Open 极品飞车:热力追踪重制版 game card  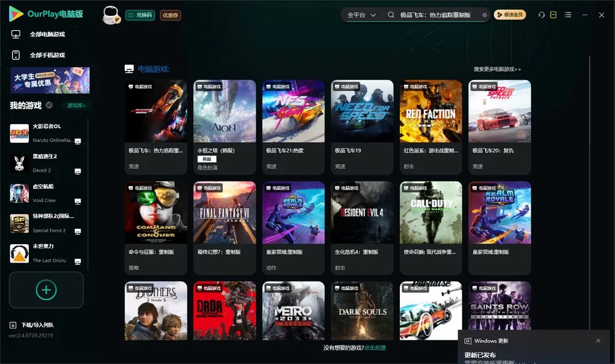(156, 127)
